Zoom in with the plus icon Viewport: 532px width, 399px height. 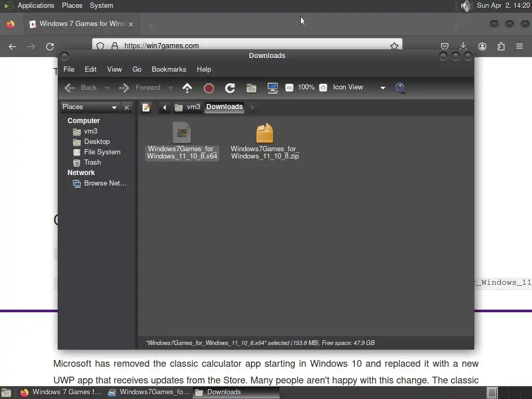pos(323,87)
